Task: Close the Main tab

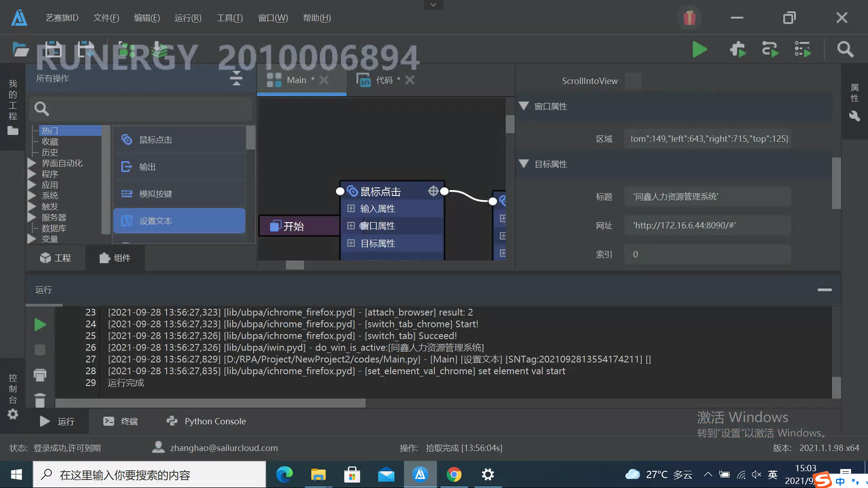Action: [x=324, y=80]
